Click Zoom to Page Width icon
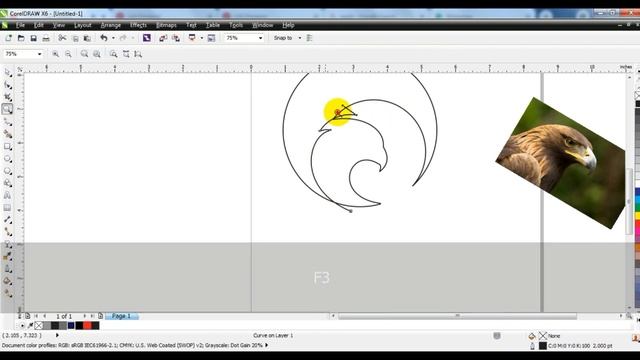The width and height of the screenshot is (640, 360). point(126,54)
